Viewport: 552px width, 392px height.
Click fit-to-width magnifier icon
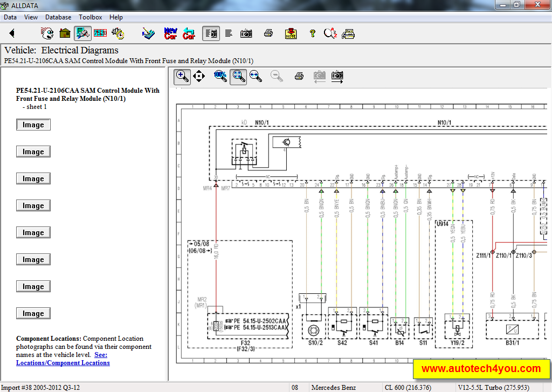[x=256, y=76]
